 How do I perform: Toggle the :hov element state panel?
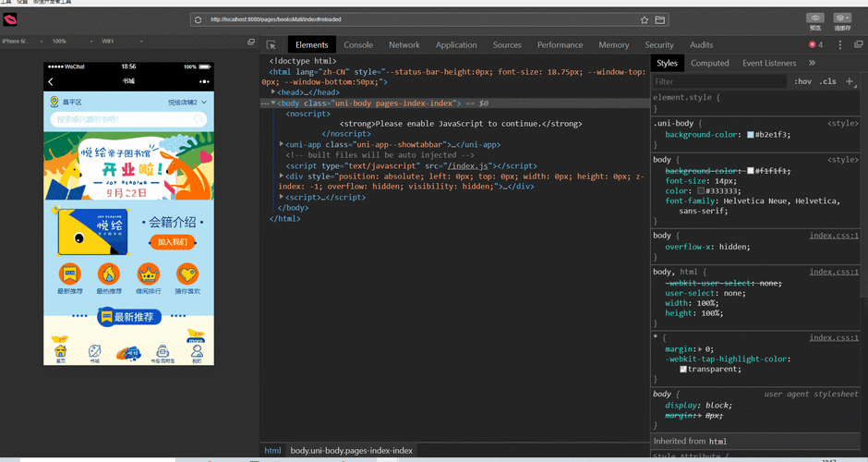(x=802, y=81)
